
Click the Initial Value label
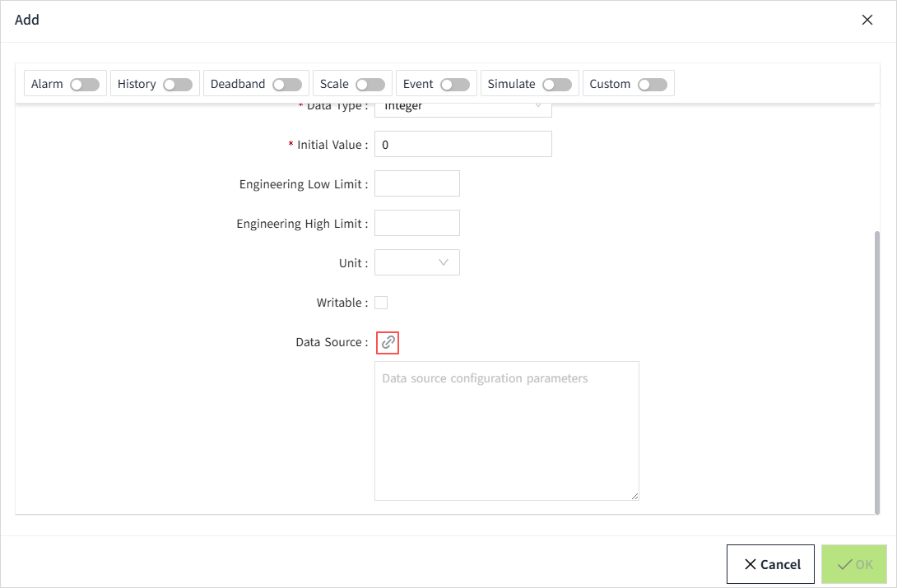(332, 145)
